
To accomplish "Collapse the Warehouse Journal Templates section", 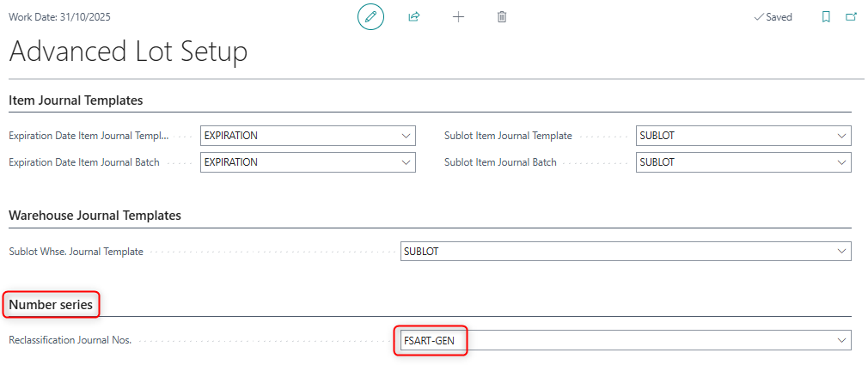I will [95, 216].
